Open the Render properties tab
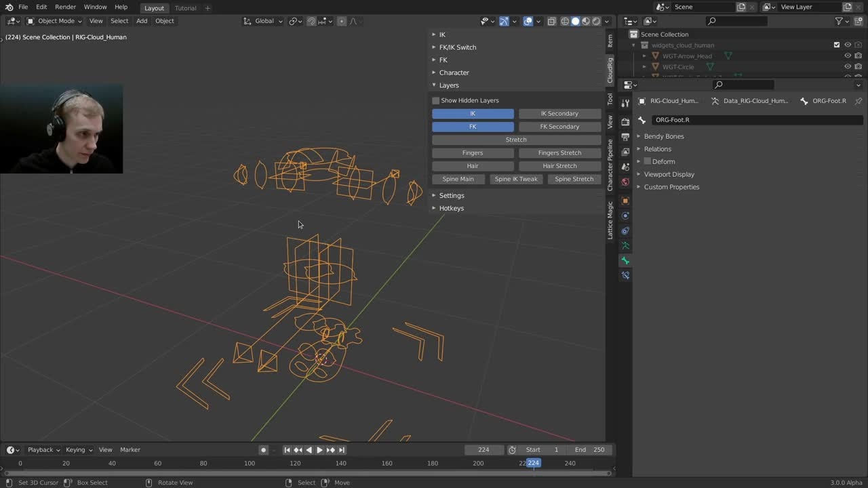 pos(625,122)
